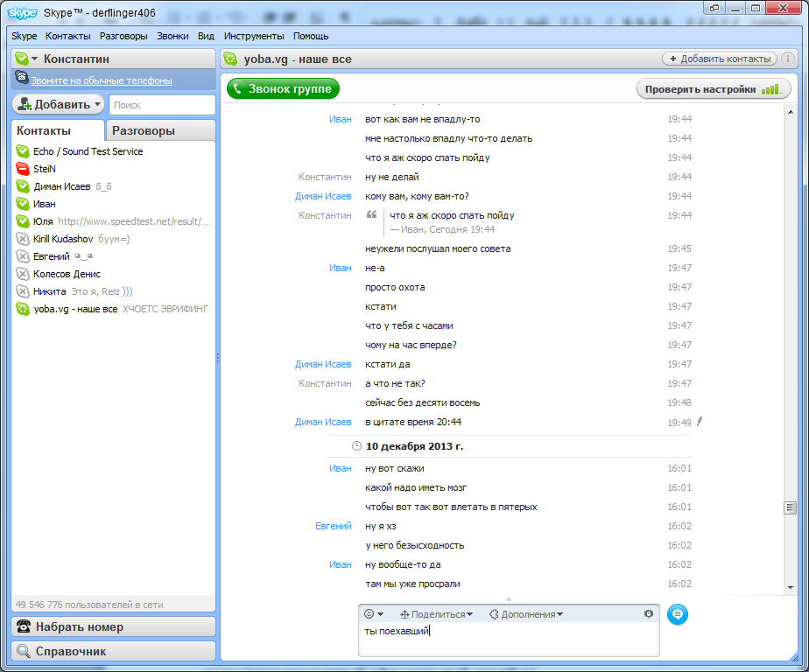Click sender name Евгений in the chat
The width and height of the screenshot is (809, 672).
(x=334, y=526)
